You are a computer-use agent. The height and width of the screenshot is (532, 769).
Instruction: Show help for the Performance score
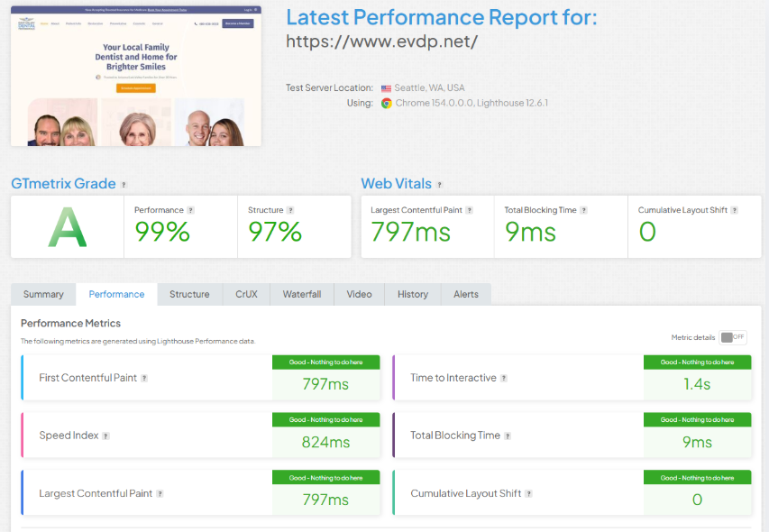[191, 210]
